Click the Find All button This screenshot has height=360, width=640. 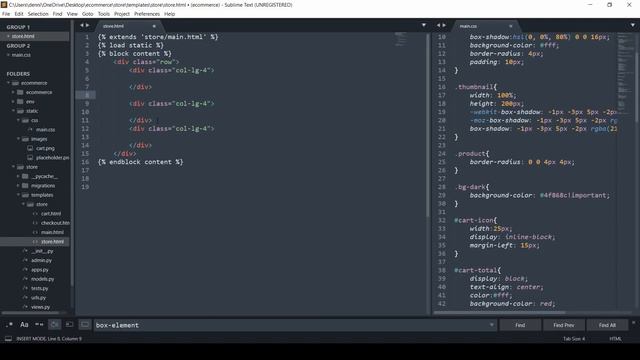tap(607, 325)
